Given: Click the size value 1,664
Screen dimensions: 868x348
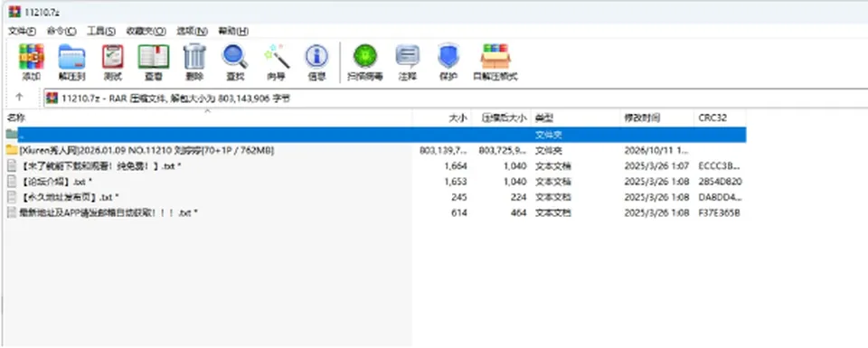Looking at the screenshot, I should 456,166.
